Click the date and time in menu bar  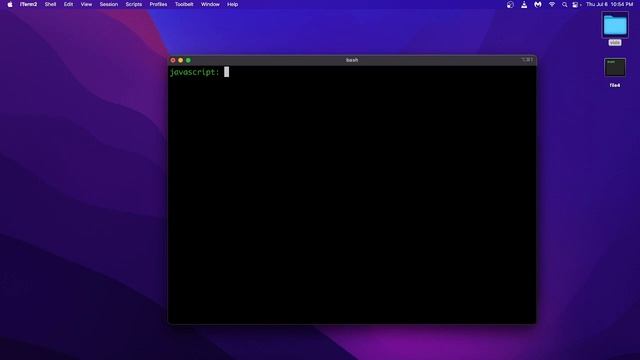609,4
